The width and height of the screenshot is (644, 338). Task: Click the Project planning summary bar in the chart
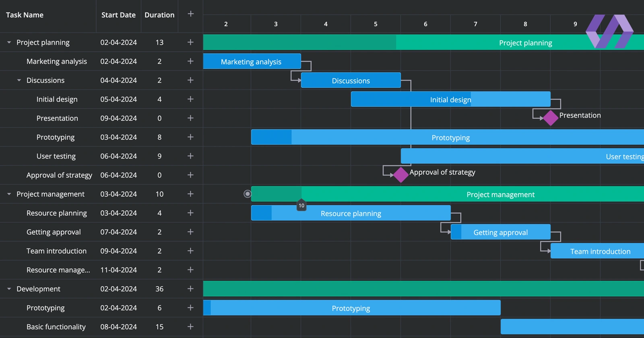point(423,42)
